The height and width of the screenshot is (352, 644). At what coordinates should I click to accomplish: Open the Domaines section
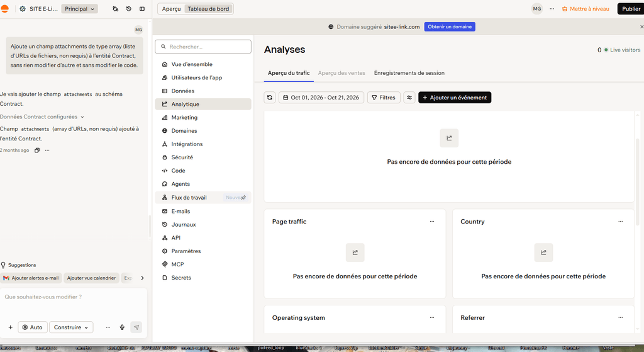click(203, 131)
